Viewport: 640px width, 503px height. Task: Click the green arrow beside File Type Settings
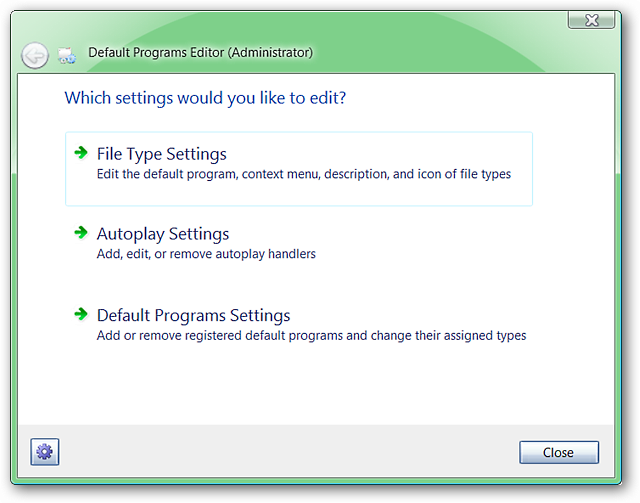click(x=81, y=153)
